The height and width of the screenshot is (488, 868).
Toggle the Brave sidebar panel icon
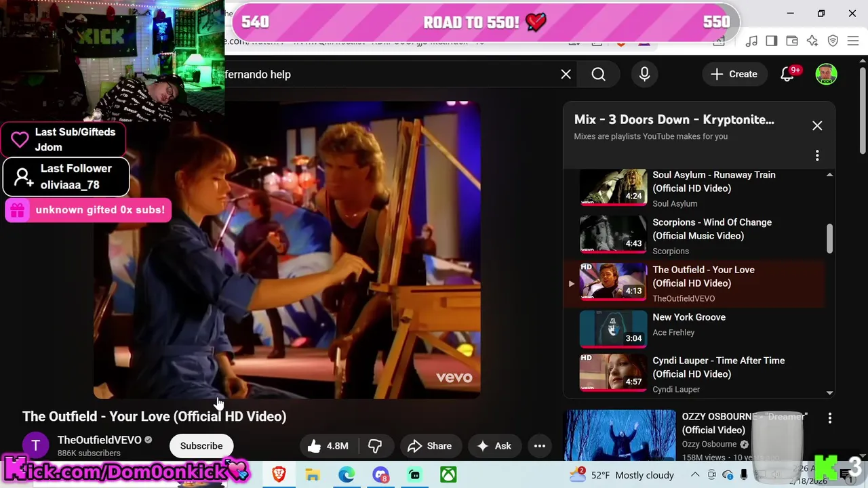pos(772,41)
